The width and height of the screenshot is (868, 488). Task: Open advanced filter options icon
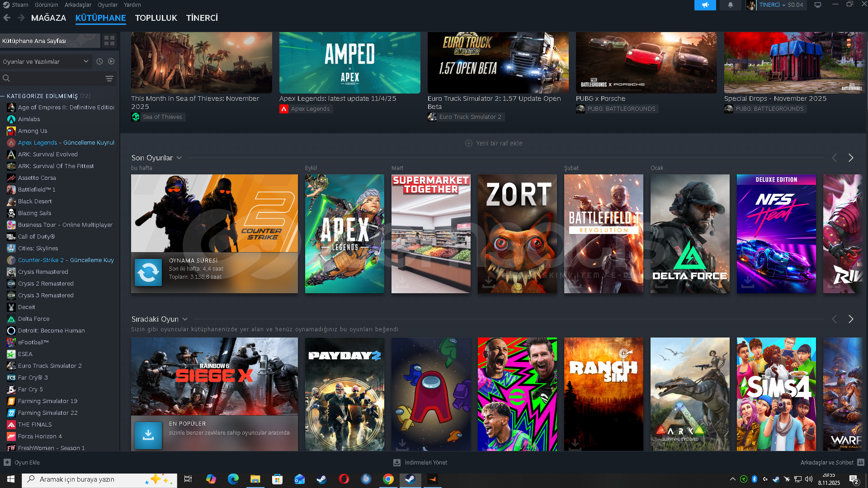pyautogui.click(x=109, y=79)
